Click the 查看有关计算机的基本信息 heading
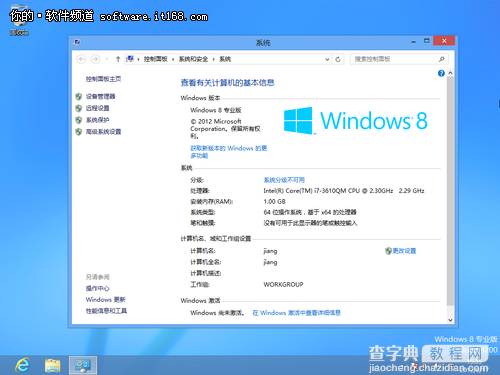Image resolution: width=500 pixels, height=375 pixels. (227, 83)
